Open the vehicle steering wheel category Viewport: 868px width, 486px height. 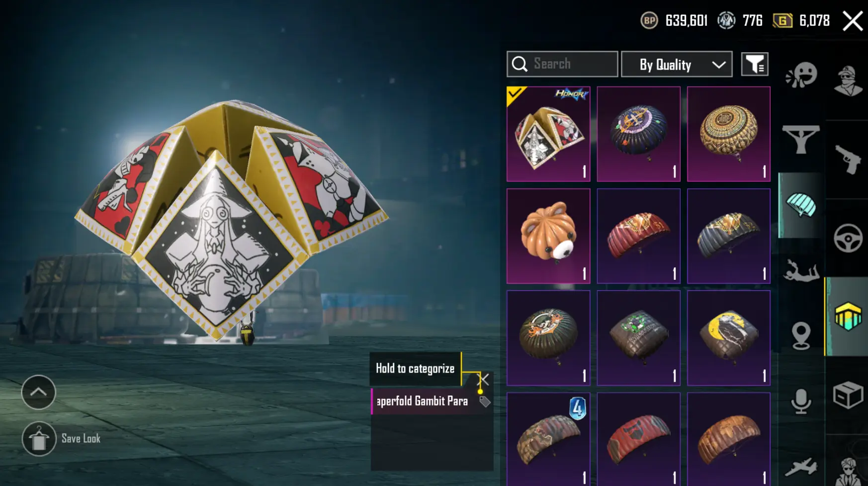pos(848,238)
